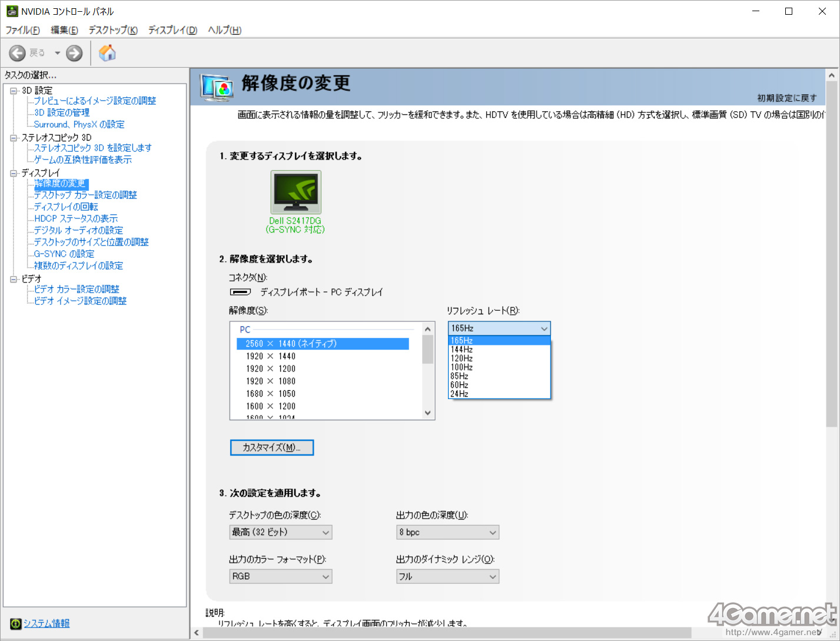Select 解像度の変更 in the task tree
840x641 pixels.
60,183
